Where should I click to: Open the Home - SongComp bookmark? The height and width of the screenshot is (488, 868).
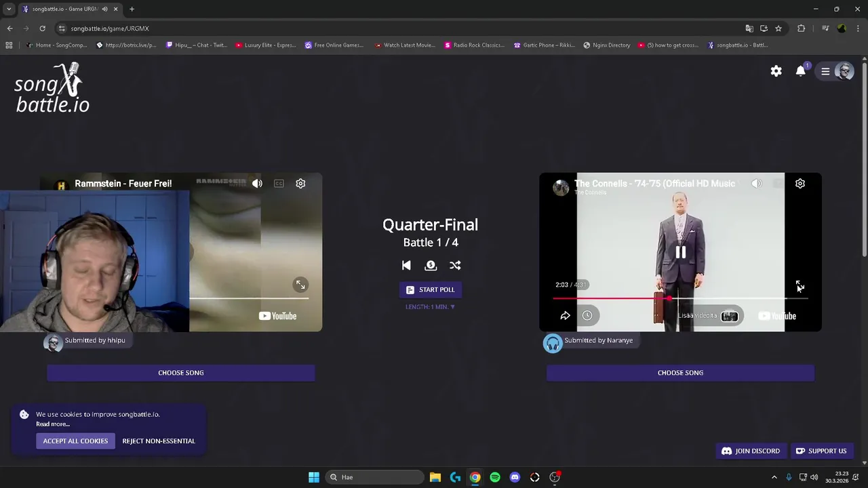(56, 45)
